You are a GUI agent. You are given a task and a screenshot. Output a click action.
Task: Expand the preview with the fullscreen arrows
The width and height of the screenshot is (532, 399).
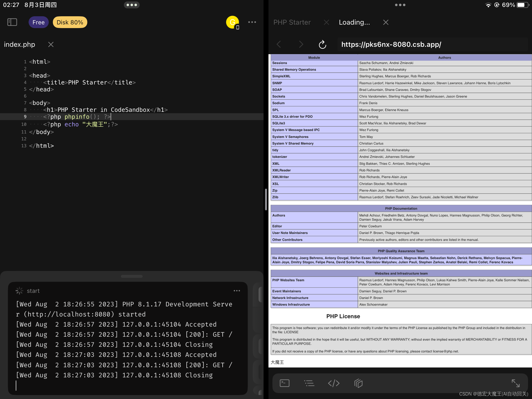tap(515, 383)
